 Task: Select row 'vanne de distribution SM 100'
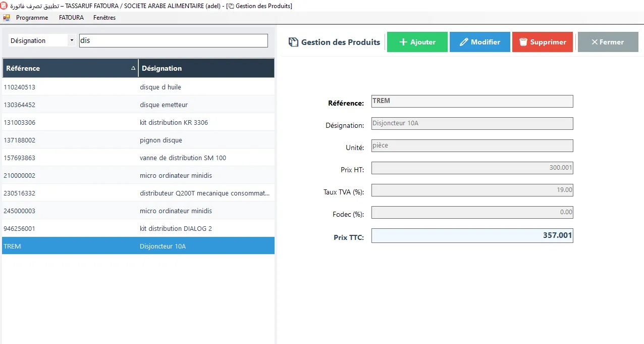point(138,158)
